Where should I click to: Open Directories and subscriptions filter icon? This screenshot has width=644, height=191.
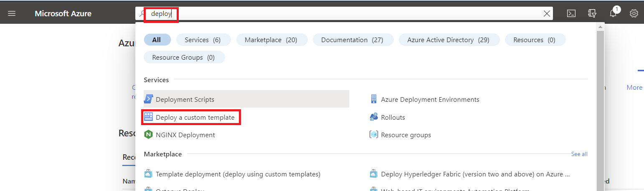592,13
